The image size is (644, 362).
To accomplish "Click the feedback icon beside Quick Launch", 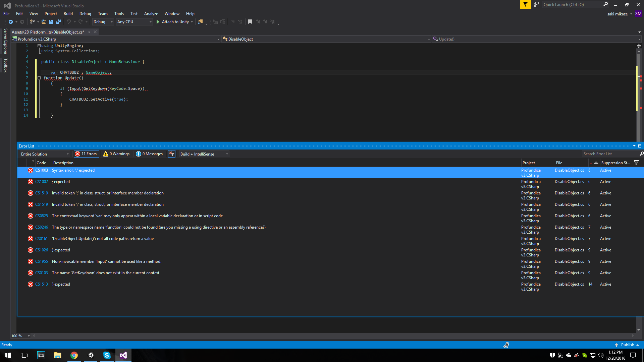I will click(x=536, y=4).
